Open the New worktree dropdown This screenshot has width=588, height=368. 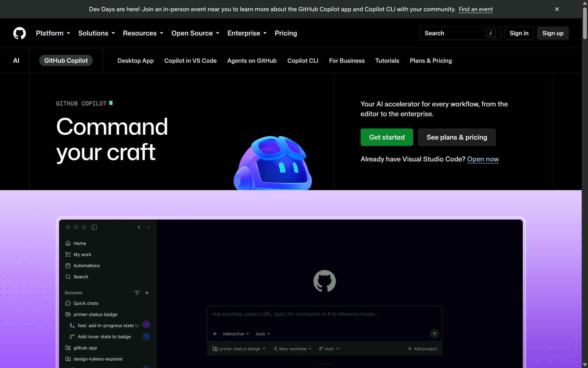point(292,349)
